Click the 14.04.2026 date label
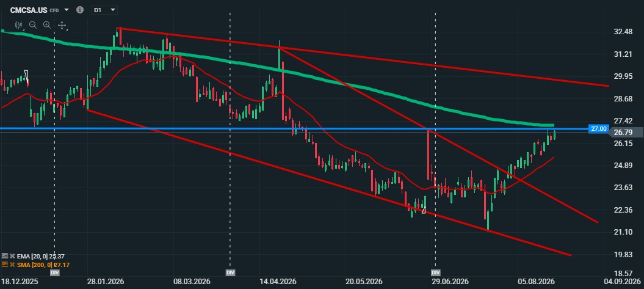Image resolution: width=644 pixels, height=289 pixels. pos(278,282)
